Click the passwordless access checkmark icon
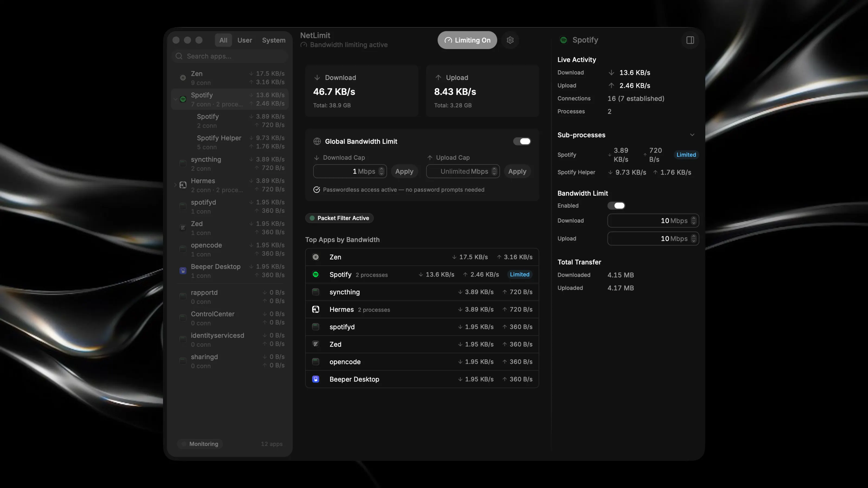Image resolution: width=868 pixels, height=488 pixels. point(317,190)
